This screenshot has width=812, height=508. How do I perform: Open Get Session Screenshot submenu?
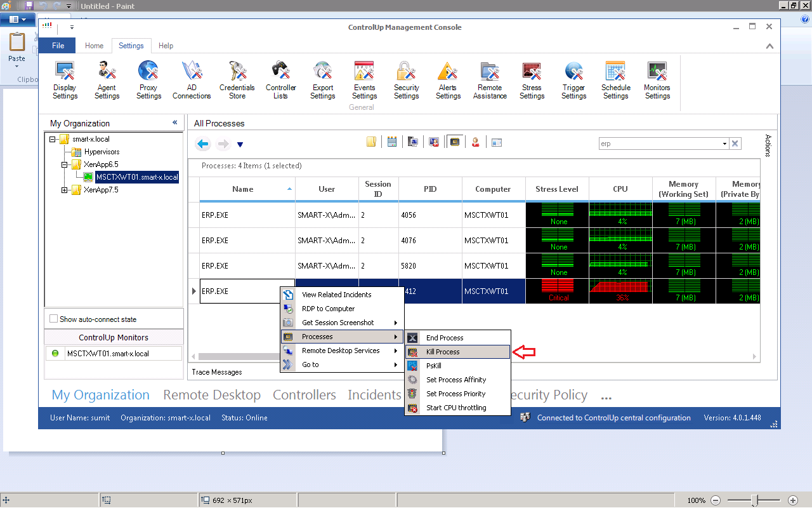(342, 323)
